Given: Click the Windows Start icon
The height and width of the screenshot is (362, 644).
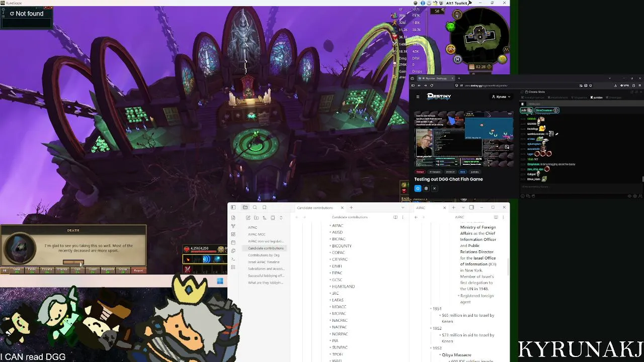Looking at the screenshot, I should click(x=220, y=281).
